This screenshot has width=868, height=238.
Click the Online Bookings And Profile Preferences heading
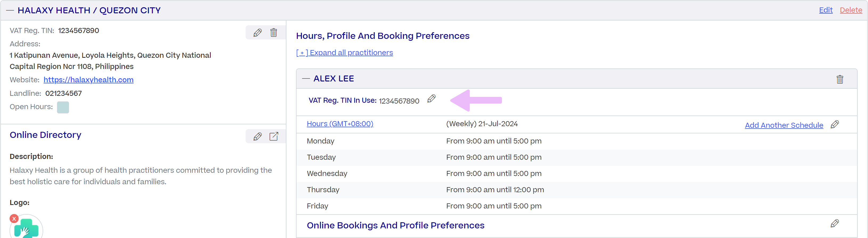pos(396,225)
